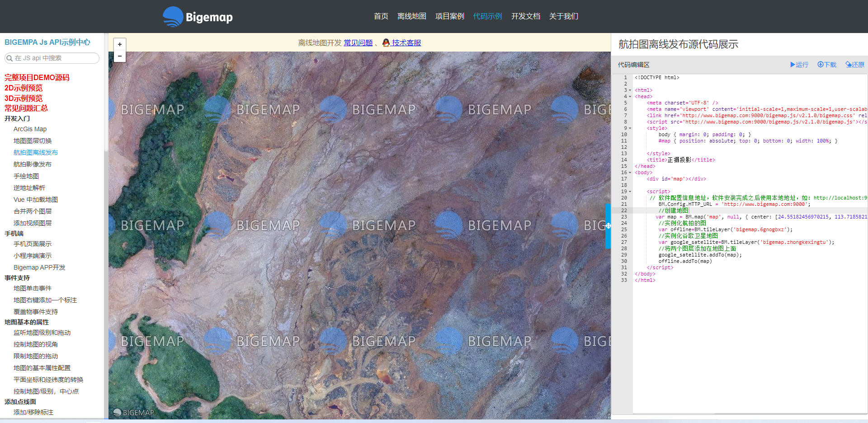
Task: Open 离线地图 in top navigation
Action: tap(412, 16)
